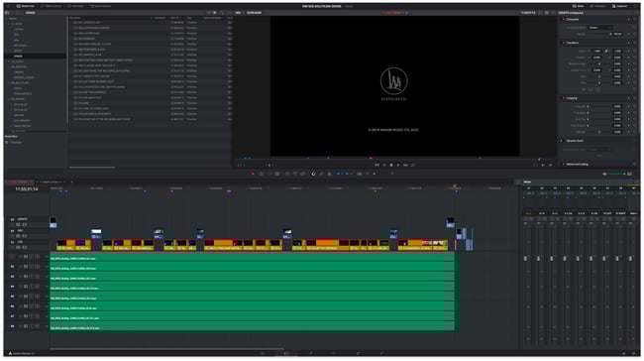
Task: Open the Media Pool tab at top
Action: [26, 6]
